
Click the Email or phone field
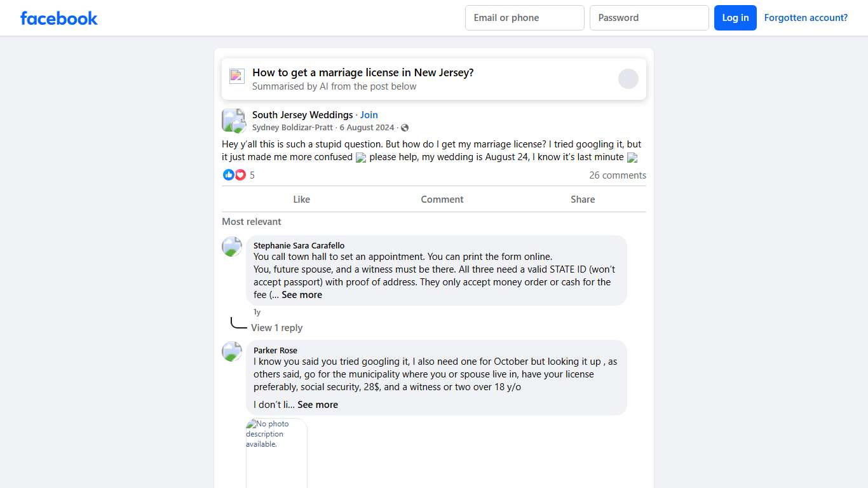click(x=524, y=18)
